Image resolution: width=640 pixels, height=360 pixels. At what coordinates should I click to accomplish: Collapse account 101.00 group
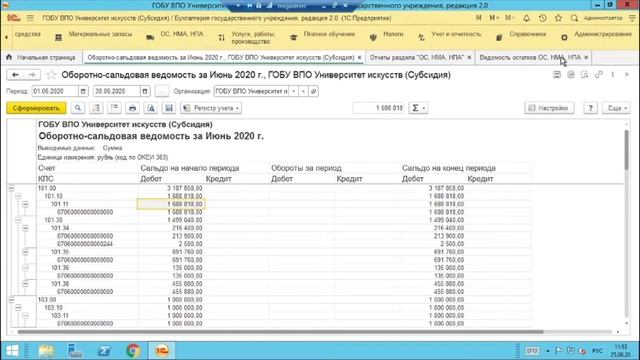click(x=11, y=188)
